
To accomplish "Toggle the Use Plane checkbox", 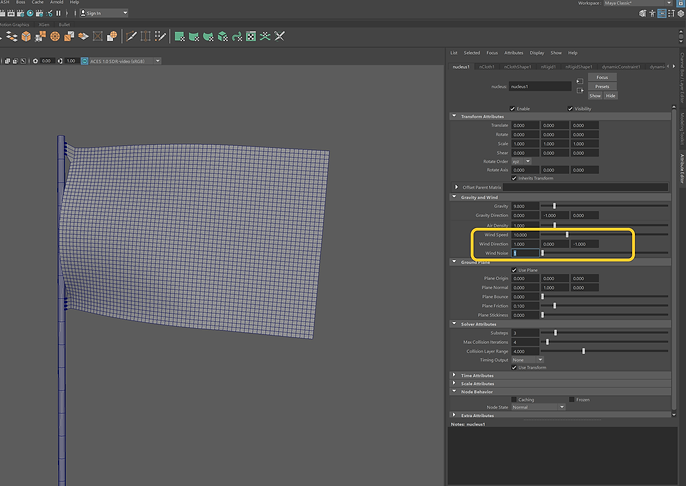I will point(514,270).
